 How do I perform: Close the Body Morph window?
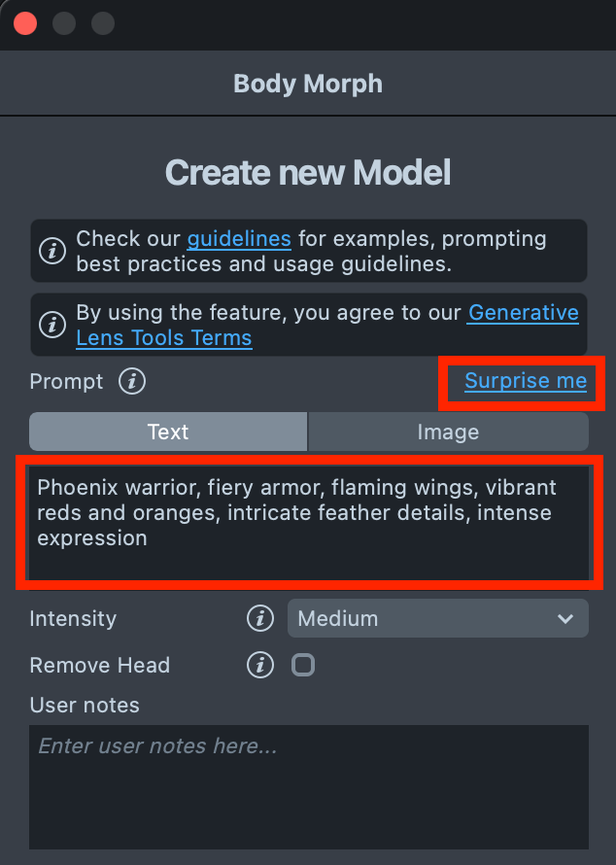click(x=25, y=23)
